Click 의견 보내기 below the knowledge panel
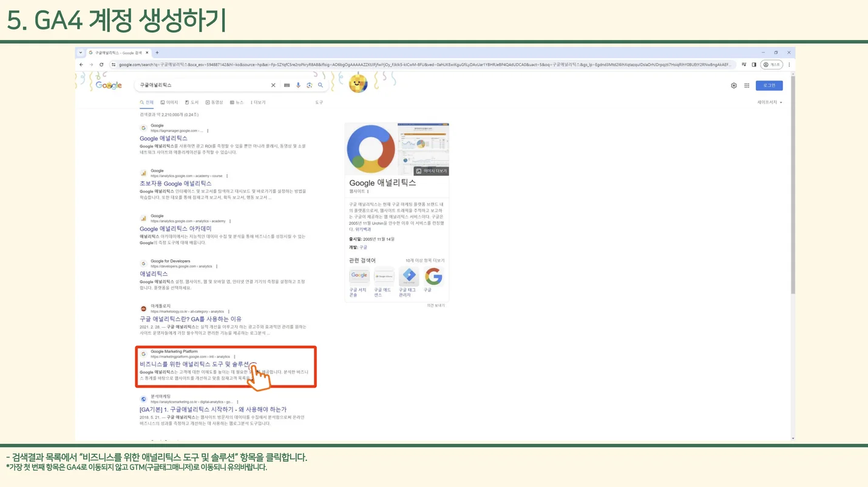This screenshot has width=868, height=487. click(436, 306)
